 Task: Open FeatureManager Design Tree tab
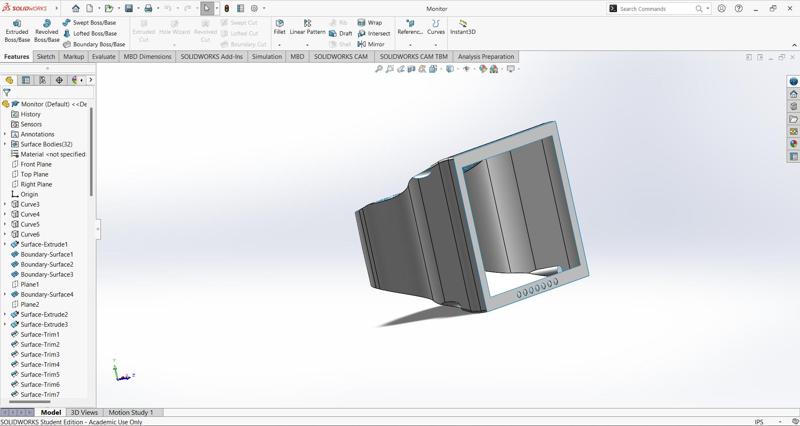tap(9, 80)
